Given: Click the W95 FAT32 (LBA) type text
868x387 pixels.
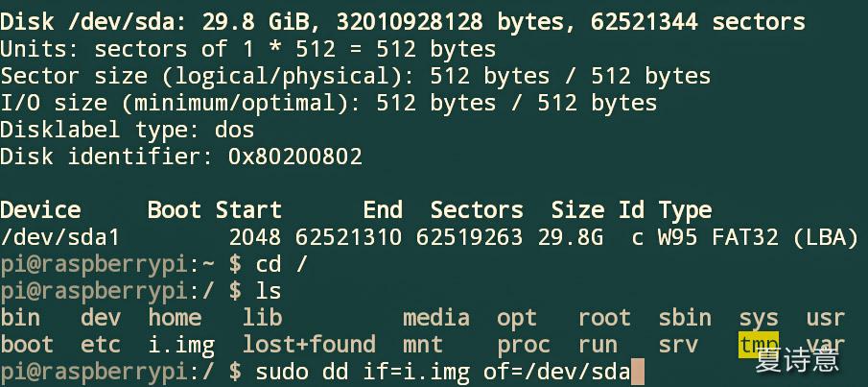Looking at the screenshot, I should tap(759, 238).
